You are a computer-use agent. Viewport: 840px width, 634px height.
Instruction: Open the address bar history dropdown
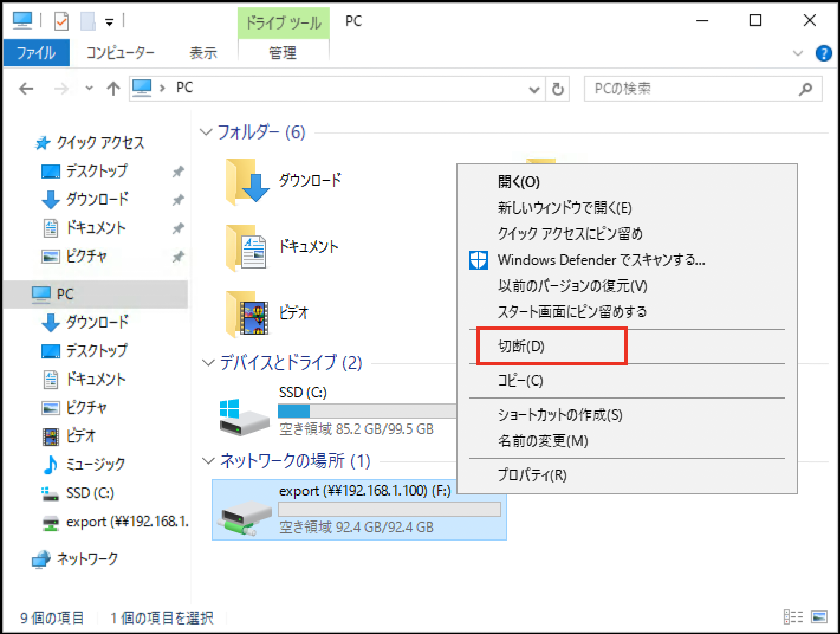[534, 89]
